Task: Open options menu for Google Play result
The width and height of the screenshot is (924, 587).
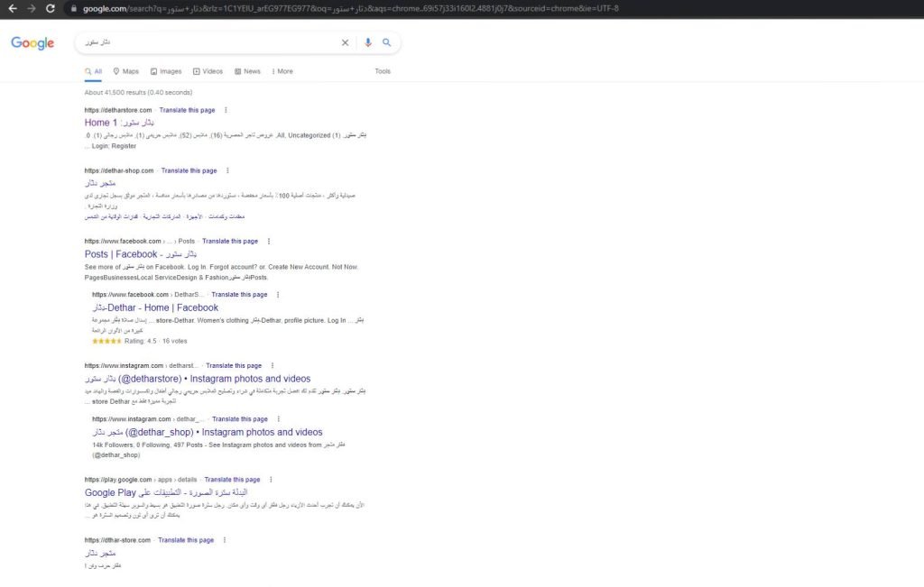Action: click(x=271, y=480)
